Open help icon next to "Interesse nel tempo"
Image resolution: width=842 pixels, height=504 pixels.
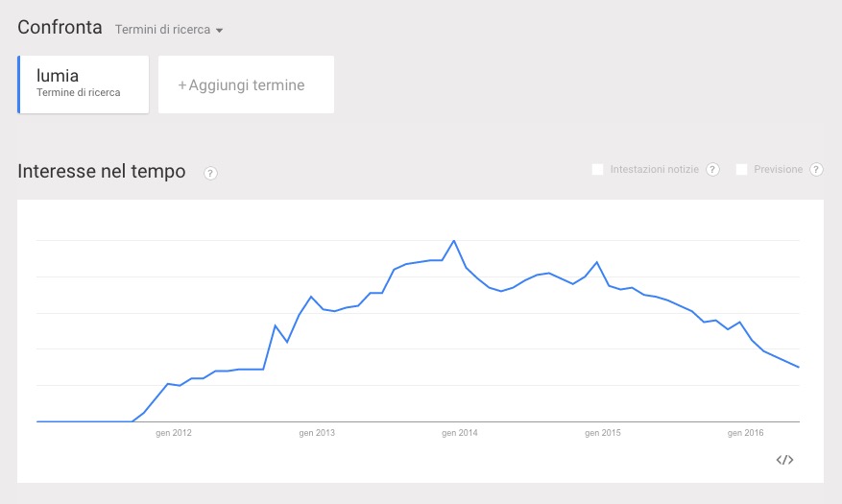click(x=210, y=173)
